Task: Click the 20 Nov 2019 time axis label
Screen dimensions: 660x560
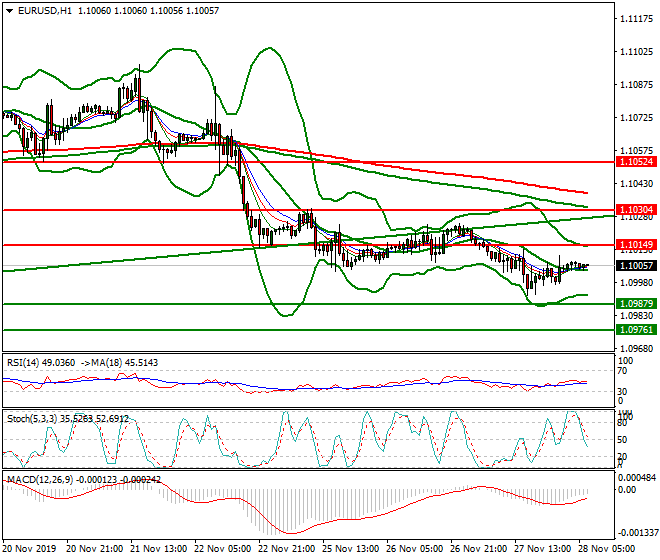Action: point(29,549)
